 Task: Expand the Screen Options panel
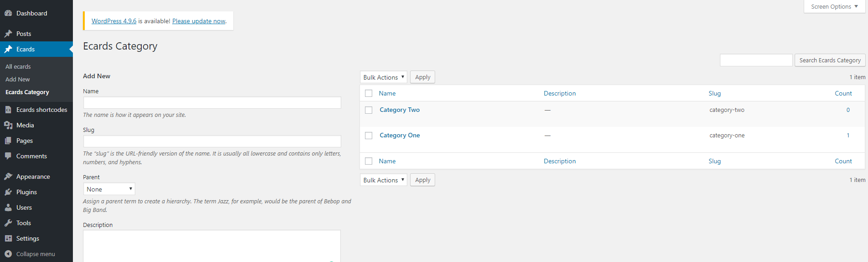834,6
